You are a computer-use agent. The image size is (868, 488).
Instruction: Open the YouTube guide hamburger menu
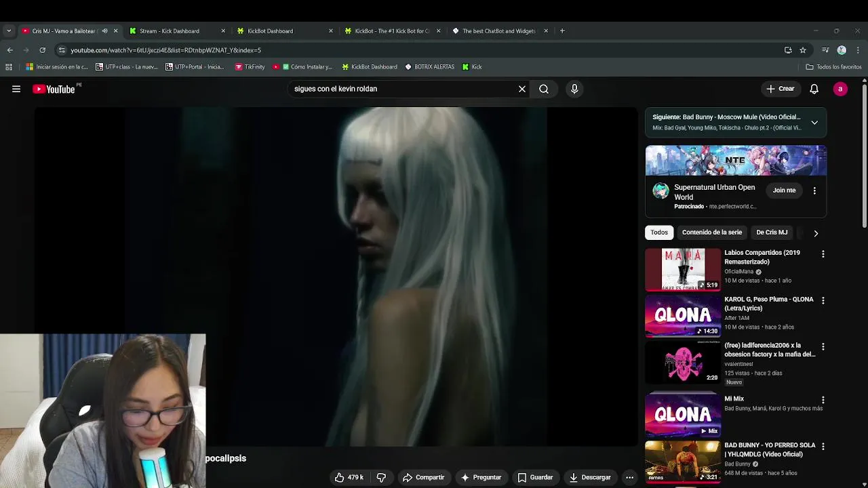point(16,89)
